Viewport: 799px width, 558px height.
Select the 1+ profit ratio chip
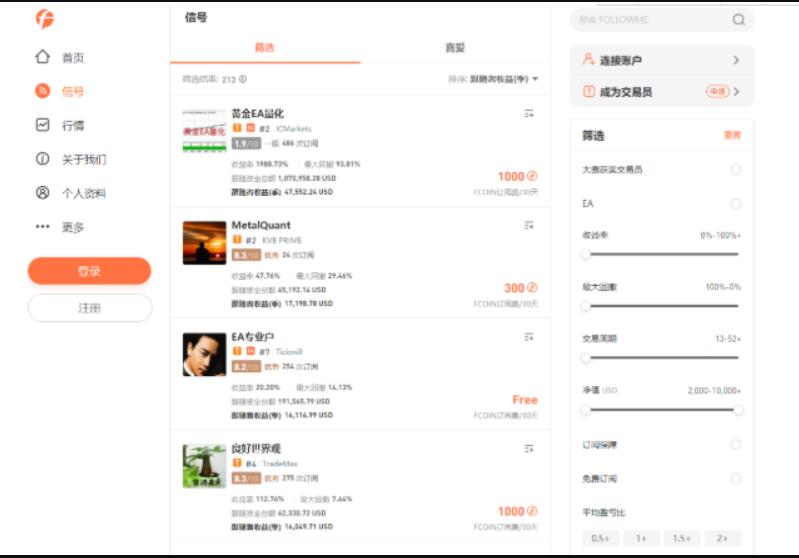point(641,538)
